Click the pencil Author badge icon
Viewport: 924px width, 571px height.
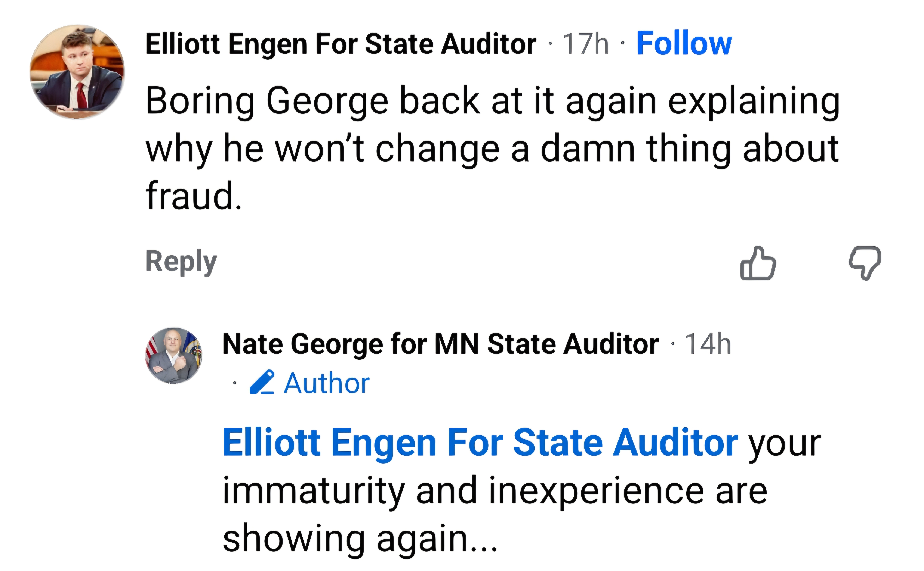click(262, 383)
